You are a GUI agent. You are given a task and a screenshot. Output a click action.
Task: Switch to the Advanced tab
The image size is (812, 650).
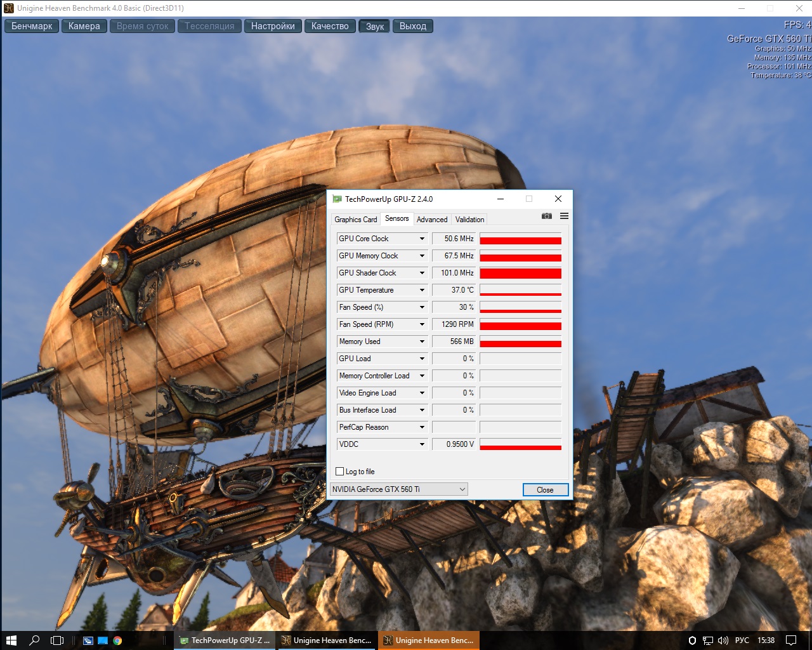pyautogui.click(x=432, y=220)
